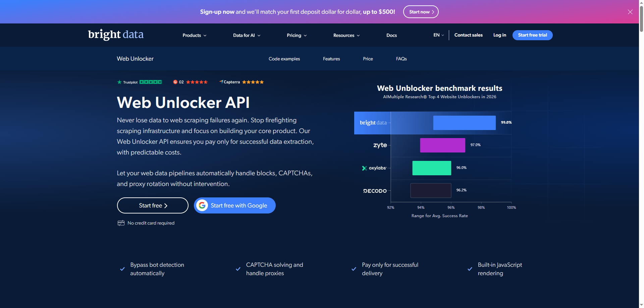Close the sign-up promo banner
The height and width of the screenshot is (308, 644).
[x=630, y=12]
